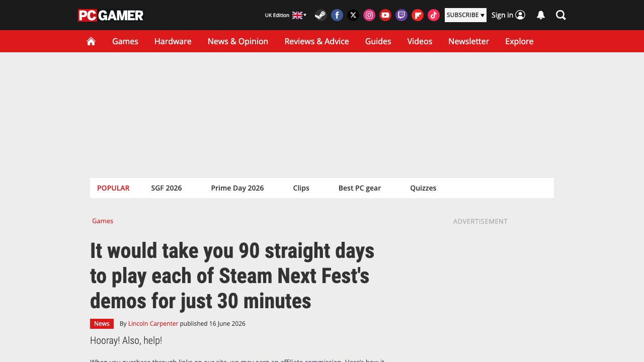Expand the UK Edition selector
Image resolution: width=644 pixels, height=362 pixels.
(286, 15)
